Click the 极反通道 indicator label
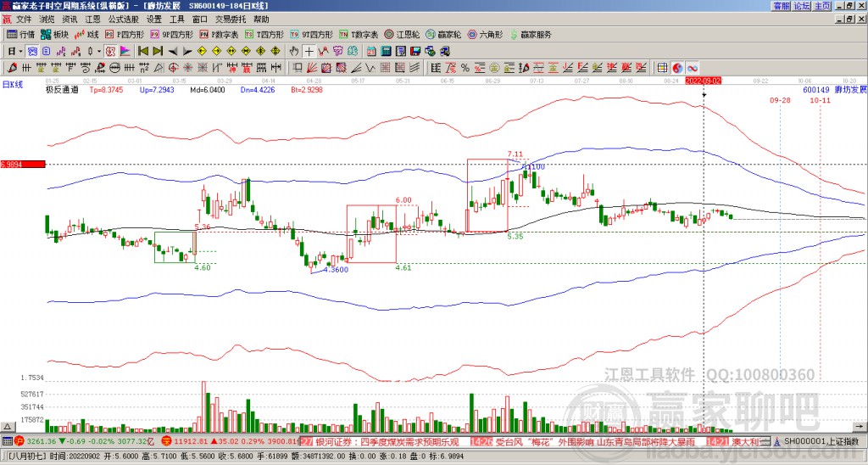Image resolution: width=868 pixels, height=465 pixels. point(62,89)
